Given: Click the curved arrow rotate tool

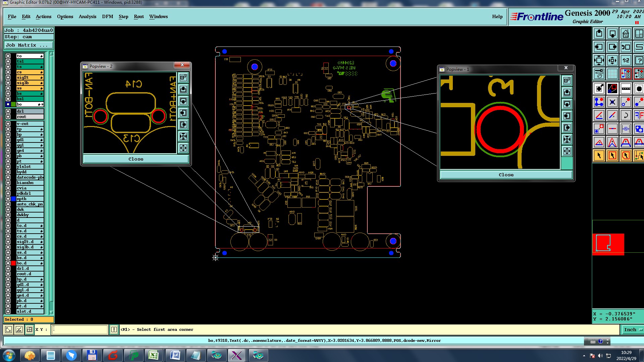Looking at the screenshot, I should click(626, 115).
